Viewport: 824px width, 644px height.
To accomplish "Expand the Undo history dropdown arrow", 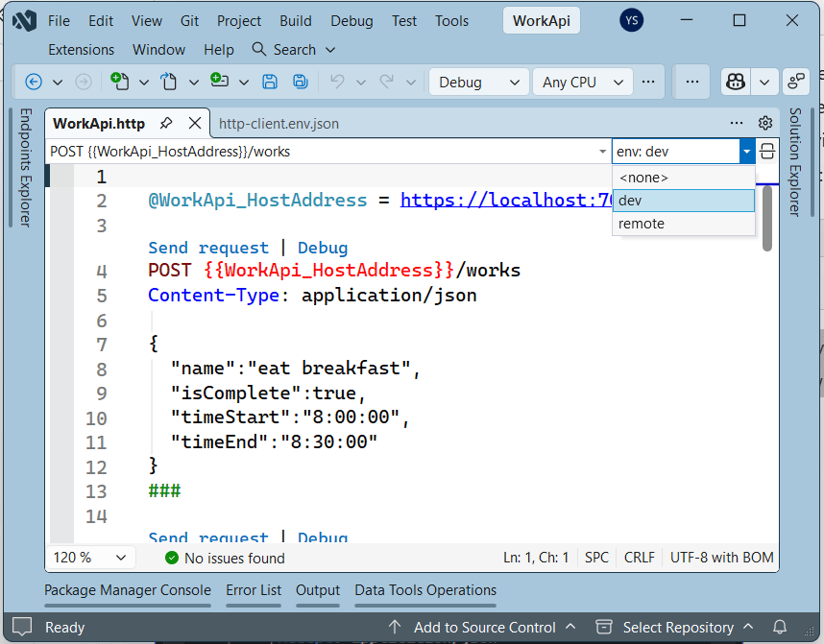I will click(361, 83).
